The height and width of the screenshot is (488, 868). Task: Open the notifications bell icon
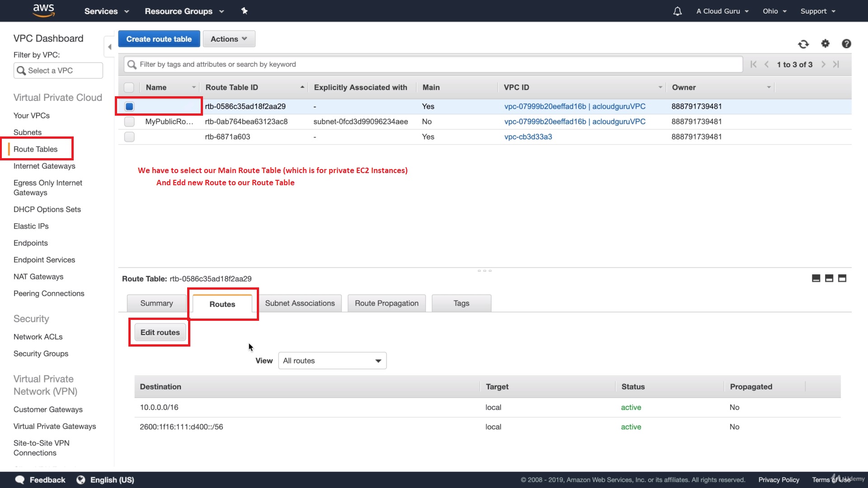[677, 11]
